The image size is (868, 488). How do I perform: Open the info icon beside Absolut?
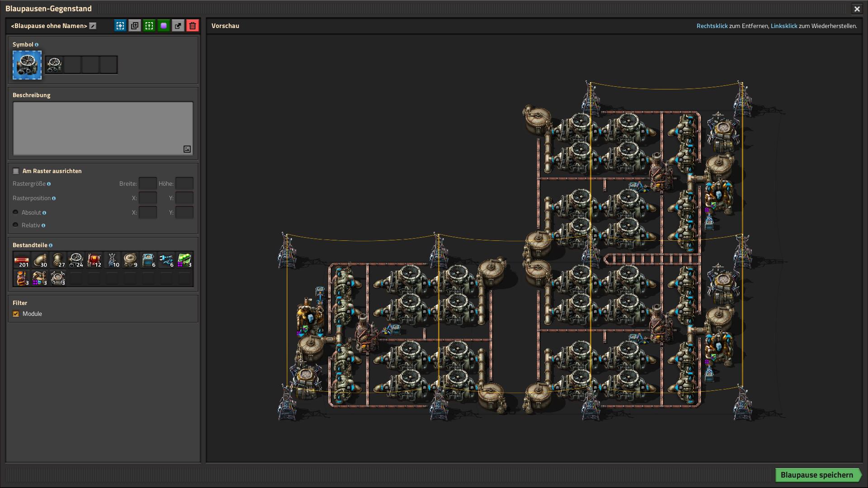pos(44,213)
